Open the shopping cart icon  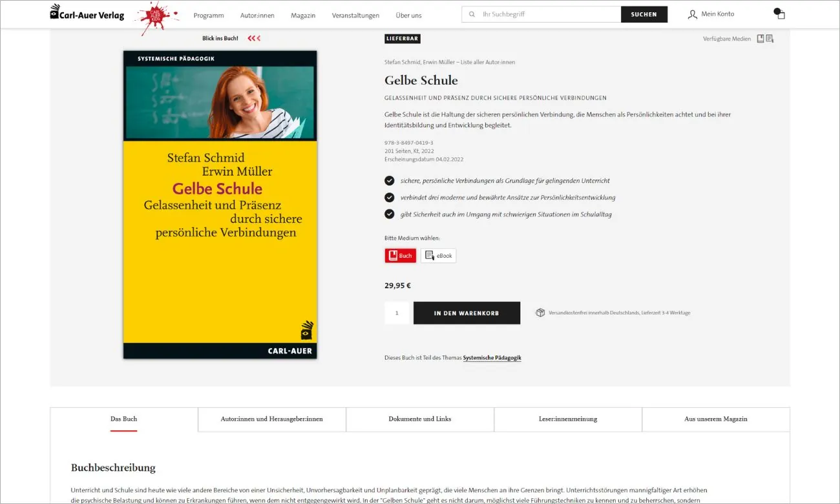(779, 13)
